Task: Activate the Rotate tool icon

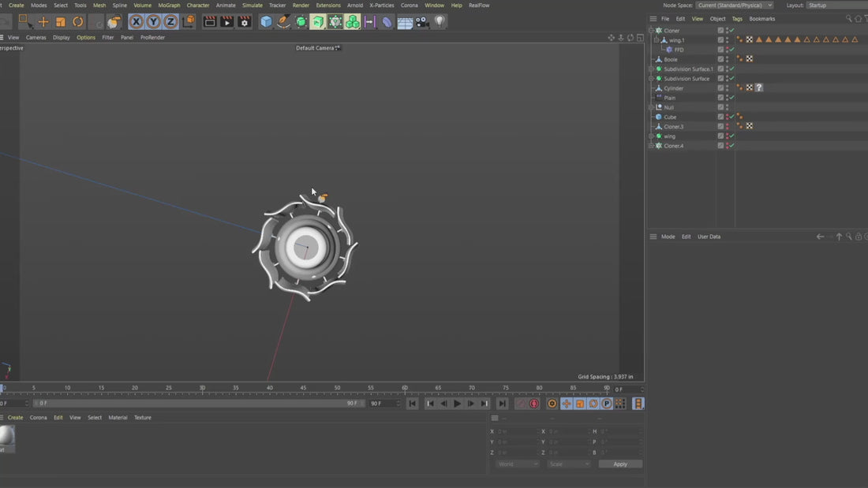Action: point(78,22)
